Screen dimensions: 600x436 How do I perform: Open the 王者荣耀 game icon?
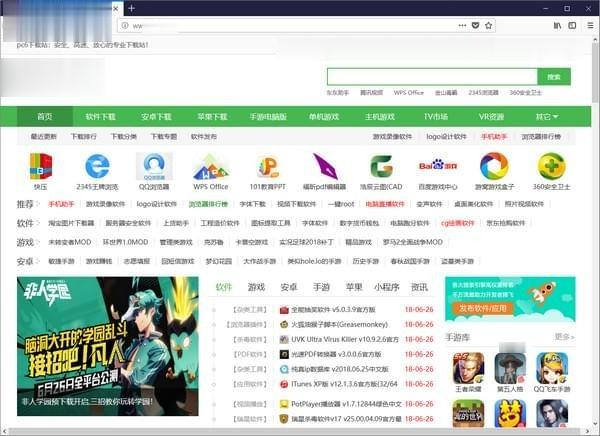click(468, 368)
